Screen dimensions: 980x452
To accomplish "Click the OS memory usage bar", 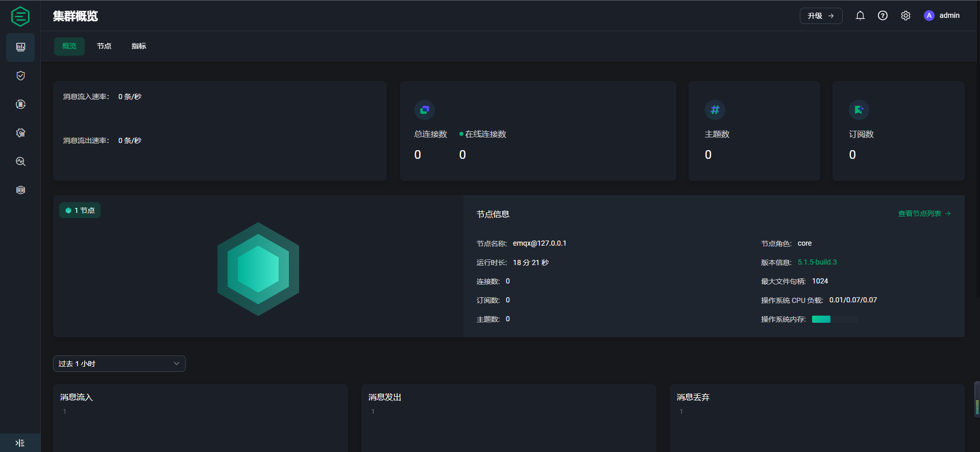I will click(x=835, y=319).
